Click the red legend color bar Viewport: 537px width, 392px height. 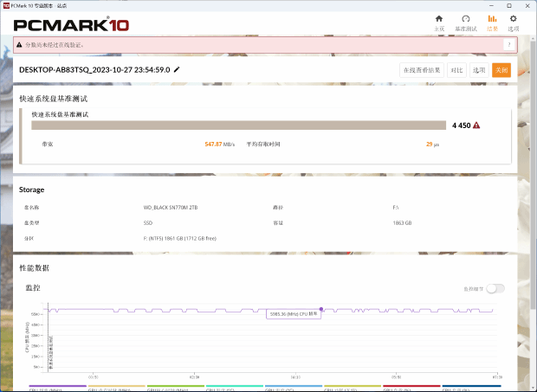411,386
